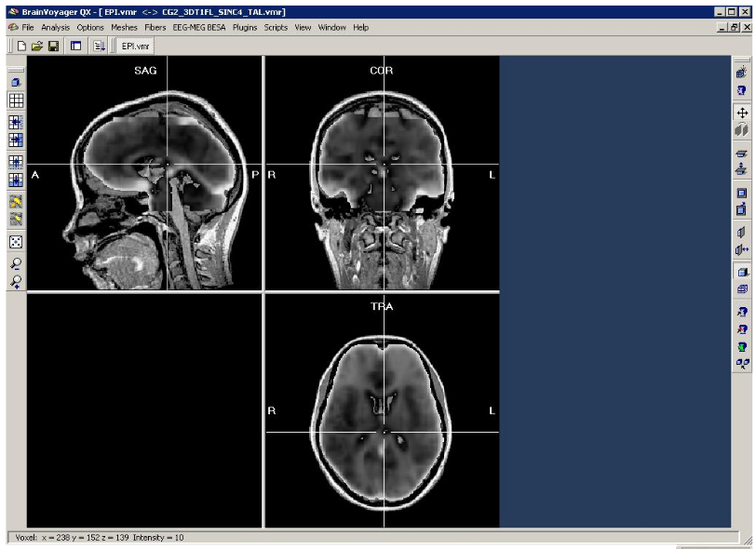Click the Open file folder icon
This screenshot has height=549, width=756.
pos(36,46)
